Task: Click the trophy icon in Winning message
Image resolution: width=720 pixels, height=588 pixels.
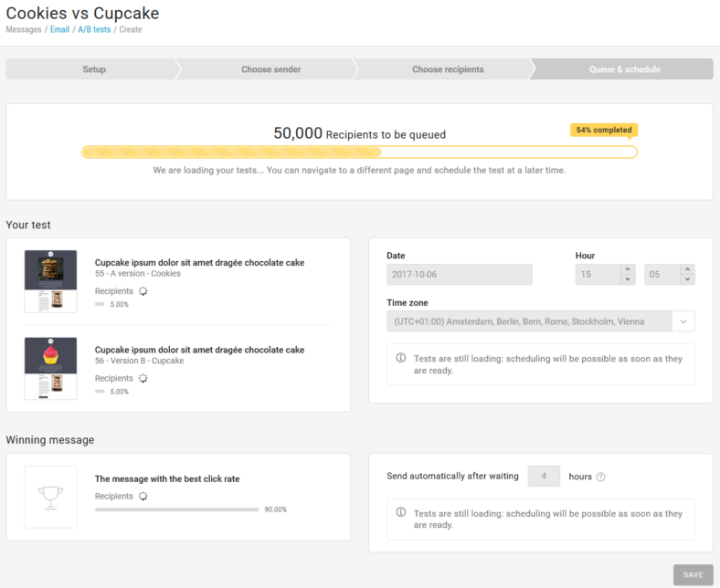Action: [x=50, y=497]
